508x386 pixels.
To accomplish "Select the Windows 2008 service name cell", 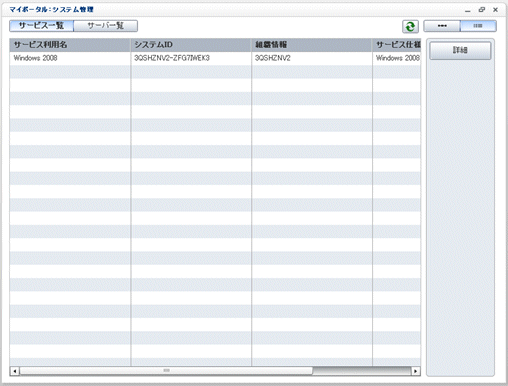I will (70, 58).
